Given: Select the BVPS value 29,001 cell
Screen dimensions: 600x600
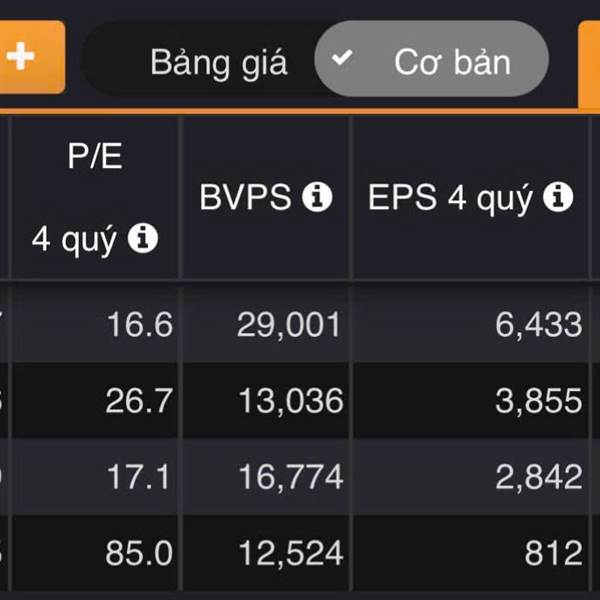Looking at the screenshot, I should (266, 324).
